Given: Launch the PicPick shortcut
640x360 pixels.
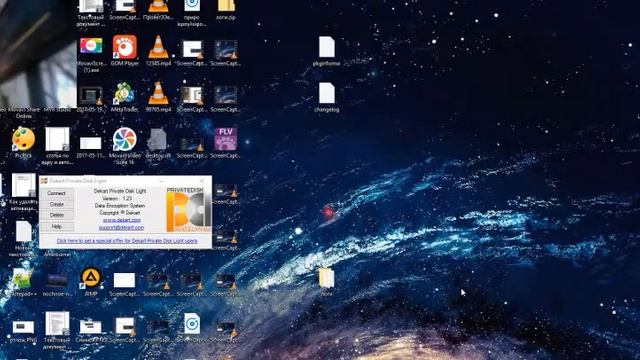Looking at the screenshot, I should pos(23,143).
